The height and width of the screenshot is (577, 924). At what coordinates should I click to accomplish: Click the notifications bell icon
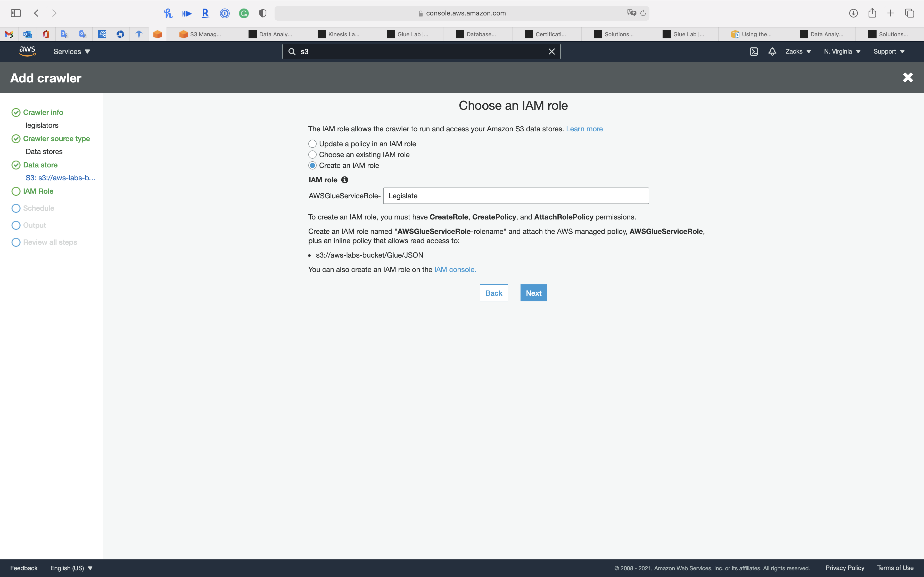coord(772,52)
